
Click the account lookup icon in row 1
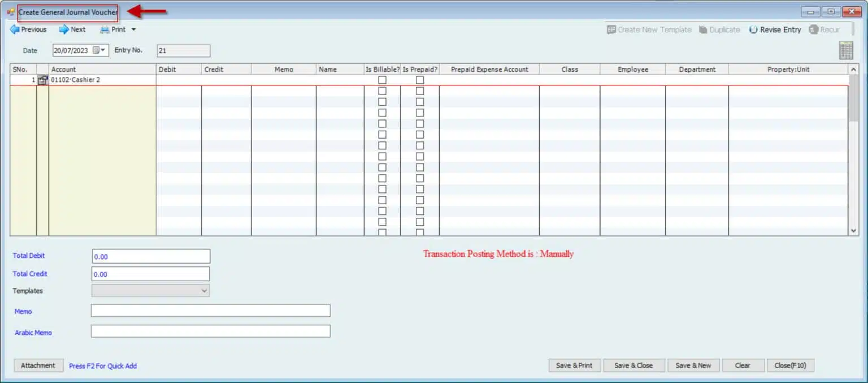pos(43,80)
